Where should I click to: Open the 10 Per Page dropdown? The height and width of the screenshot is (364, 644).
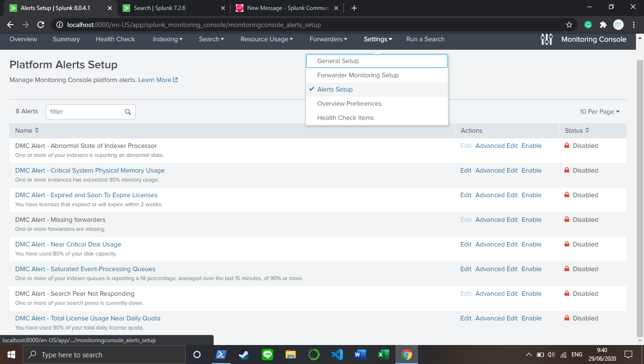(x=600, y=112)
